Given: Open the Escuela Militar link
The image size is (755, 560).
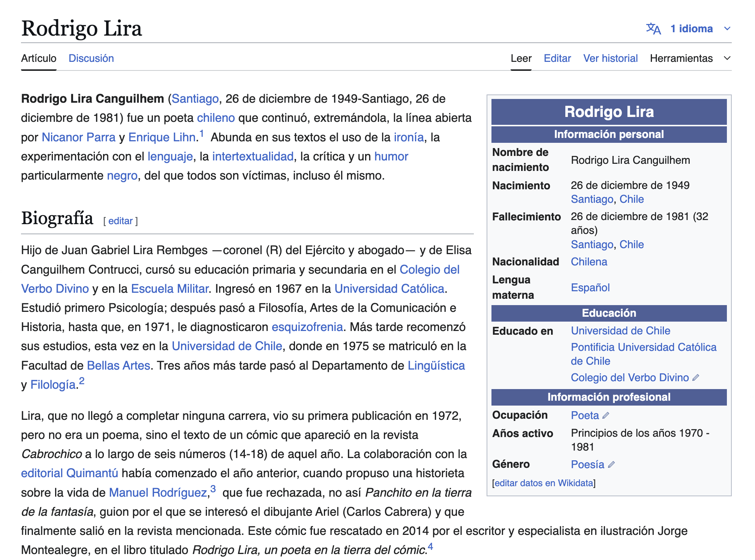Looking at the screenshot, I should coord(169,289).
